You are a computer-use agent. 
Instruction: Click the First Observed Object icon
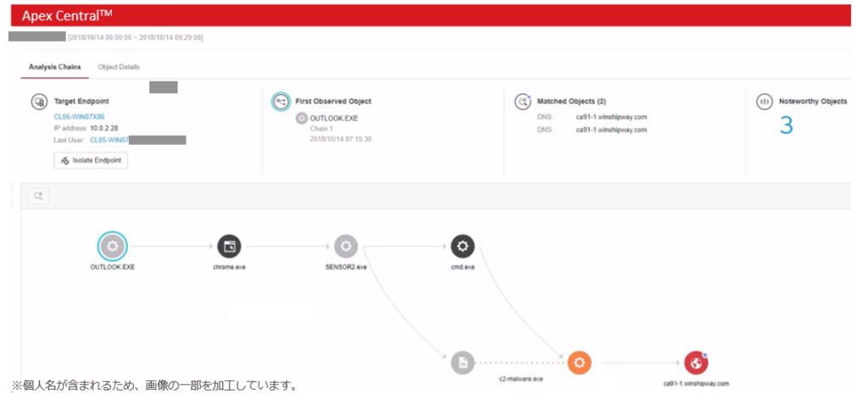coord(281,101)
